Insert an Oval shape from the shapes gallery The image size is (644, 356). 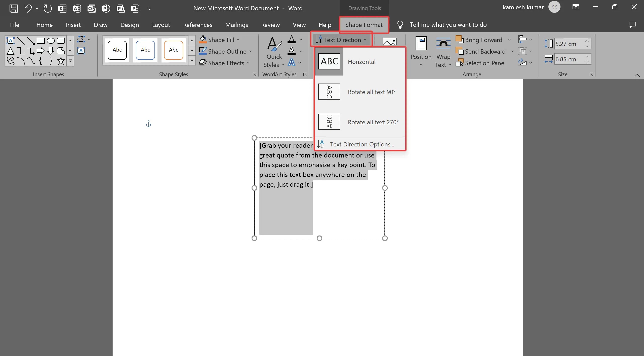[51, 41]
